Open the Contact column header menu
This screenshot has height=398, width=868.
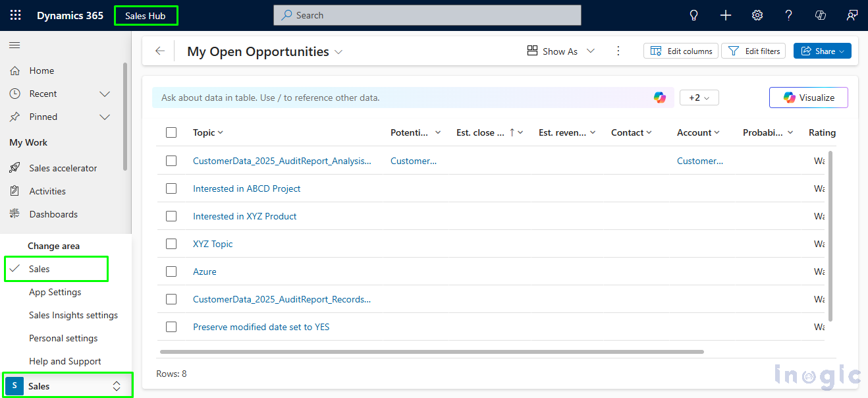pos(631,132)
